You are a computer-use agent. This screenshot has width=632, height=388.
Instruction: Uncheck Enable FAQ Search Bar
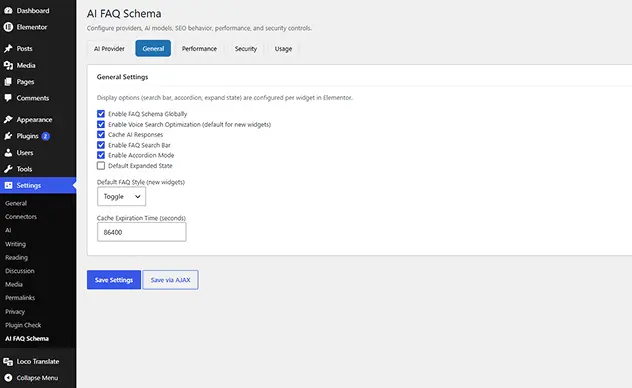tap(101, 145)
